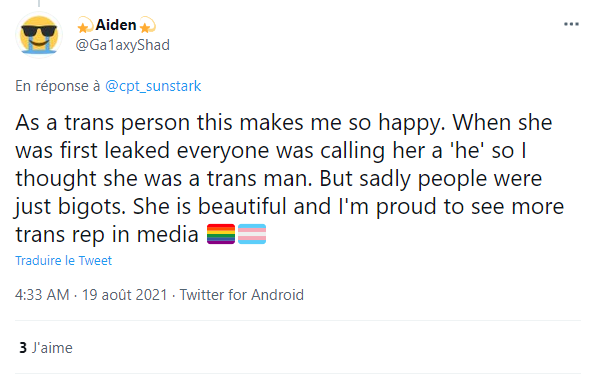Click the reply thread line above avatar
This screenshot has width=595, height=375.
pos(39,3)
